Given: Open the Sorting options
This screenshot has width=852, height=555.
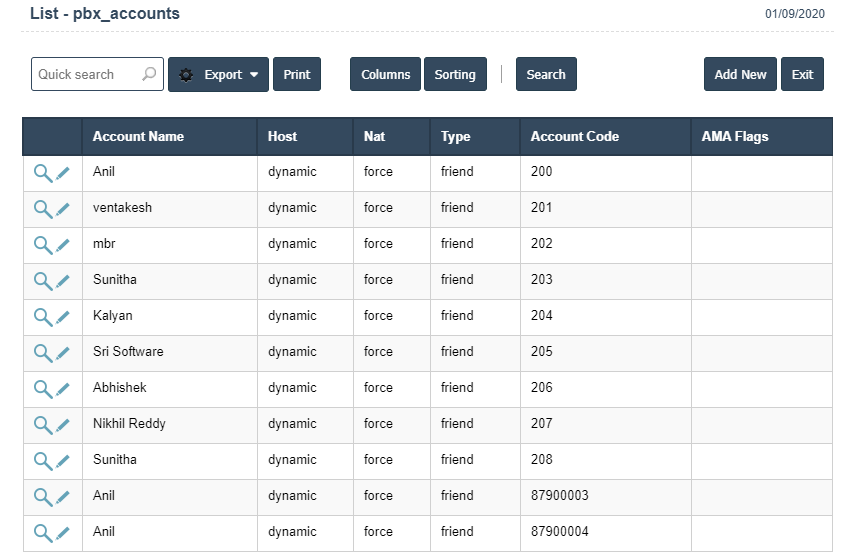Looking at the screenshot, I should [x=455, y=74].
